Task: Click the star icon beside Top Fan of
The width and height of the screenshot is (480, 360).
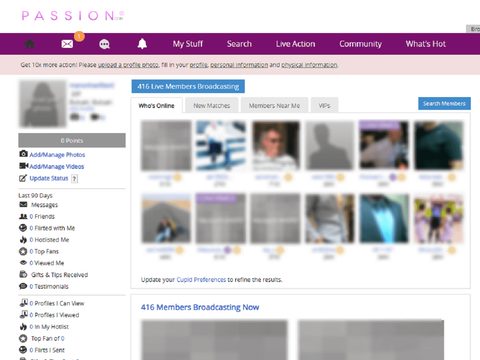Action: (x=23, y=338)
